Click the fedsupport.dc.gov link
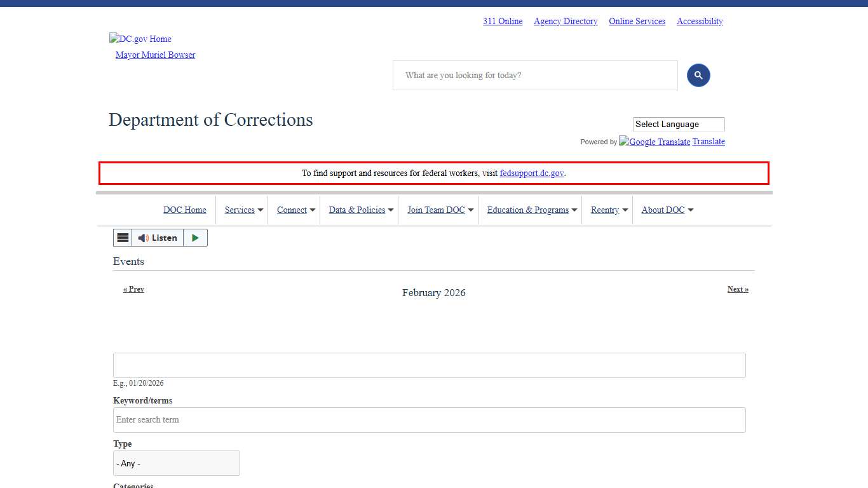868x488 pixels. click(531, 173)
